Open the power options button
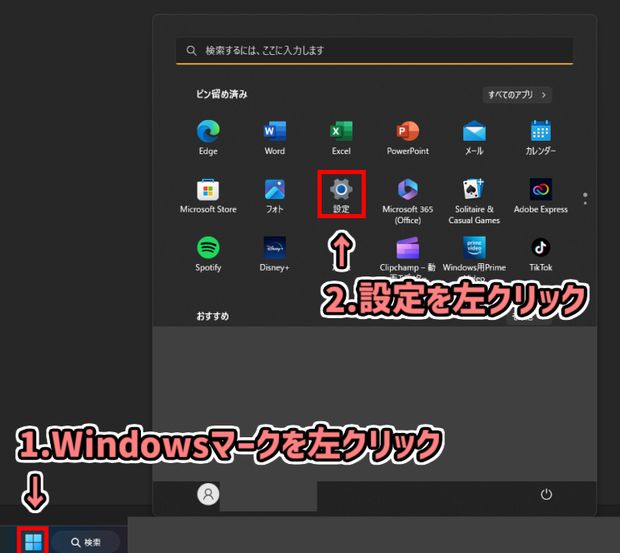 [x=546, y=494]
